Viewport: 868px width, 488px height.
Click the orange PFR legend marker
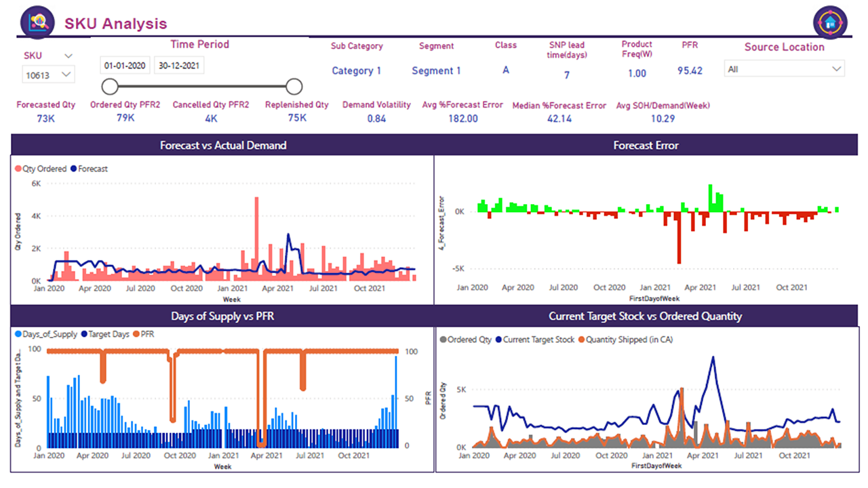click(x=136, y=334)
